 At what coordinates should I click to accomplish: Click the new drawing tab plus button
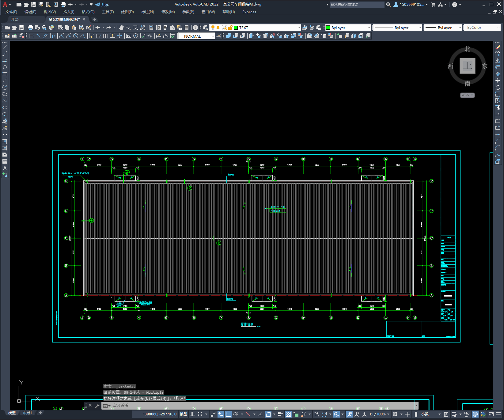pyautogui.click(x=95, y=19)
